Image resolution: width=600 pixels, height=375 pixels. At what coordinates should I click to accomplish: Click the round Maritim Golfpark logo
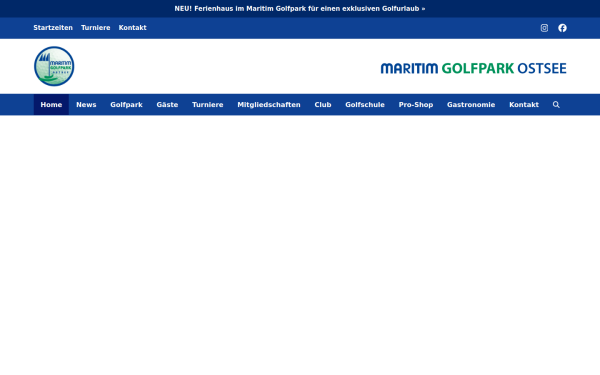[x=54, y=66]
